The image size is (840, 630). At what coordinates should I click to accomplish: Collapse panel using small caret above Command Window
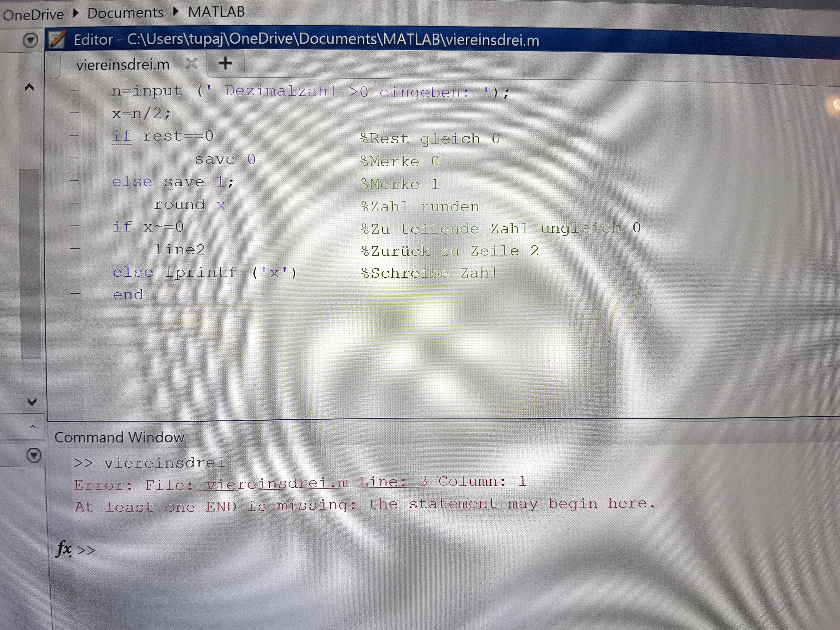(x=33, y=426)
